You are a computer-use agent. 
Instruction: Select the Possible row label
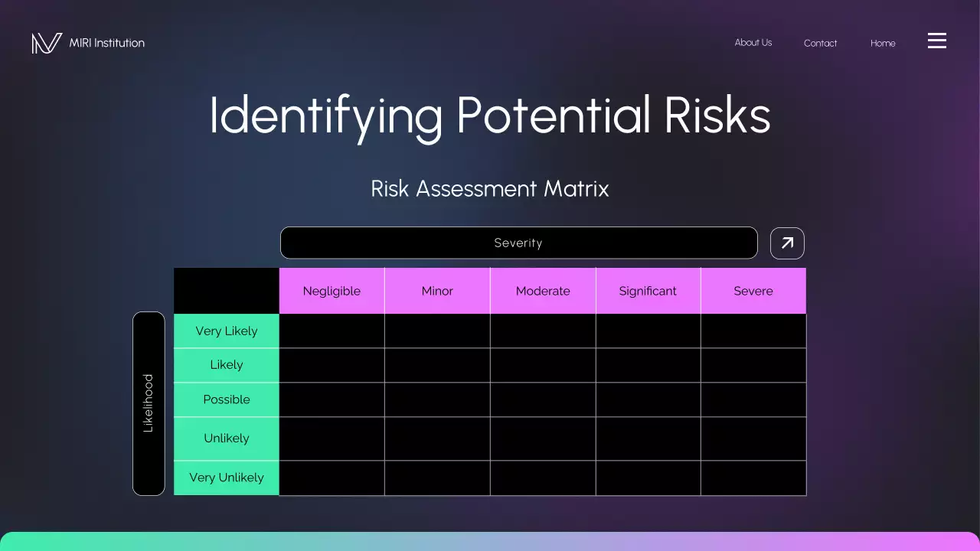coord(226,399)
